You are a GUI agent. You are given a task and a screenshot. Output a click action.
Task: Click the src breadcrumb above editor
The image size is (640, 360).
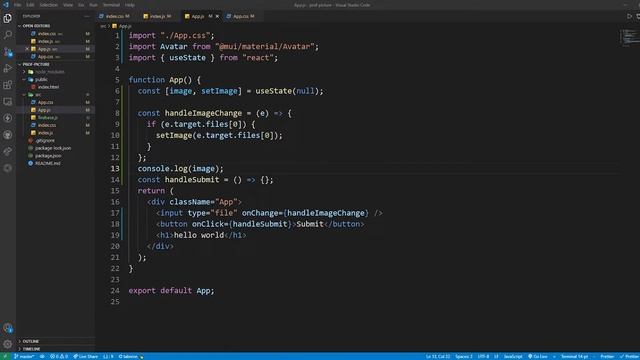coord(103,26)
